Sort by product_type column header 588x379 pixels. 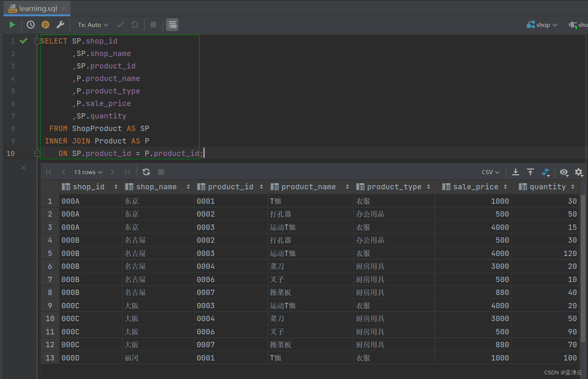click(x=394, y=187)
